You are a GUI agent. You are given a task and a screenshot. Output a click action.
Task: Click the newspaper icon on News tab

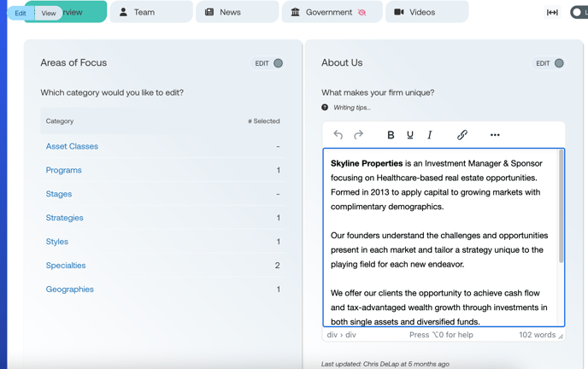209,12
